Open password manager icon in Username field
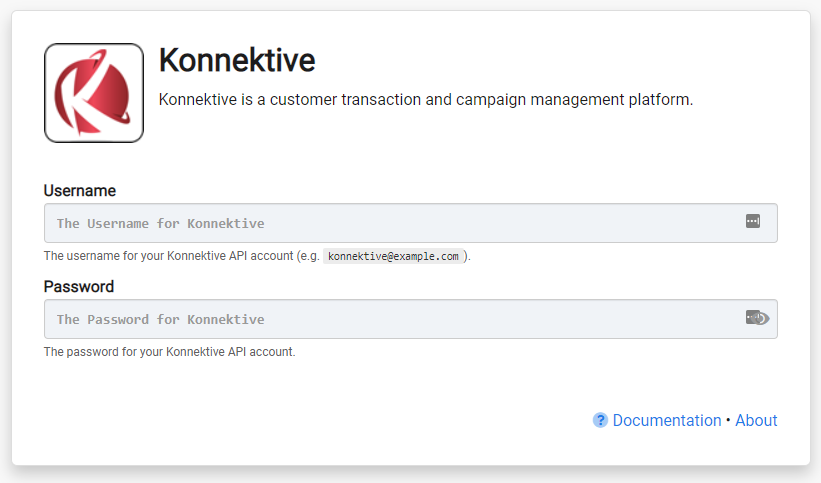 click(753, 221)
